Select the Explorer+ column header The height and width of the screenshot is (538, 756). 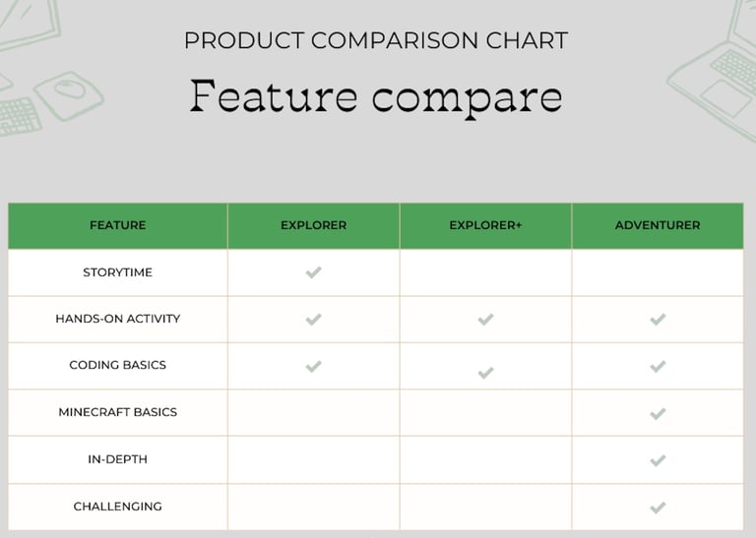point(485,225)
